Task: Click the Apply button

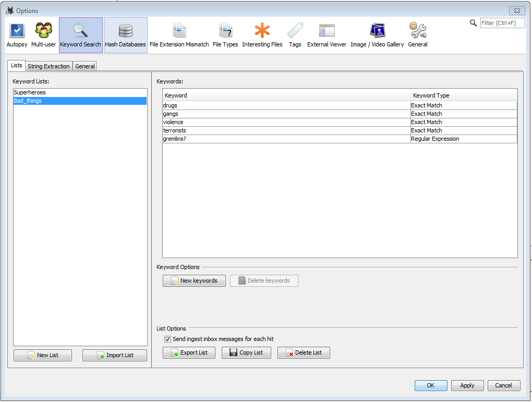Action: (x=467, y=385)
